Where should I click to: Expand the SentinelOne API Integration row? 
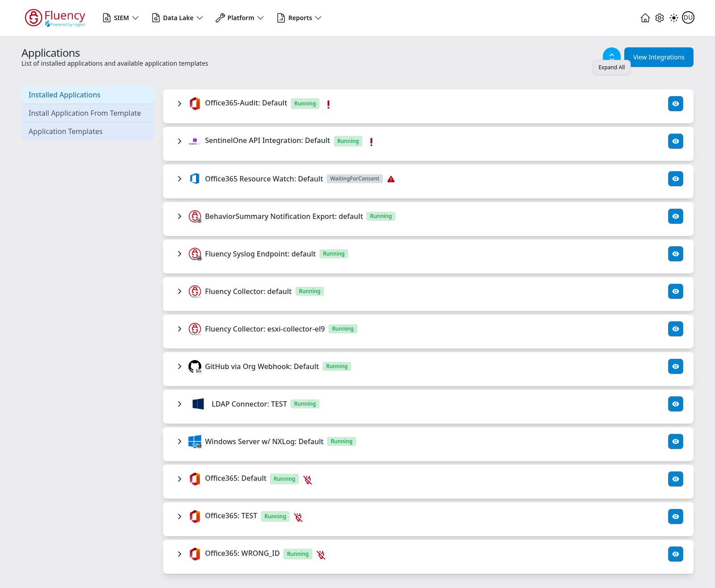180,141
